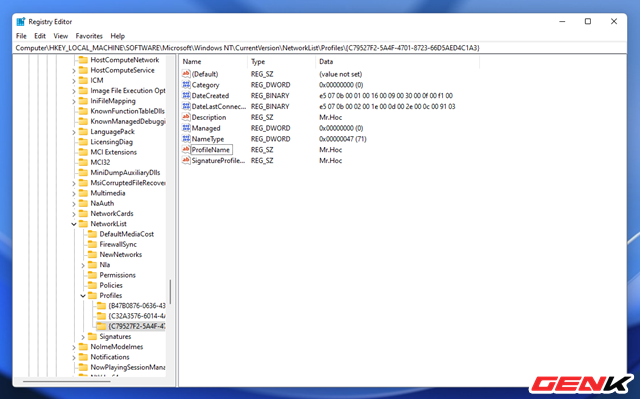The width and height of the screenshot is (640, 399).
Task: Click NameType data 0x00000047 (71)
Action: tap(343, 139)
